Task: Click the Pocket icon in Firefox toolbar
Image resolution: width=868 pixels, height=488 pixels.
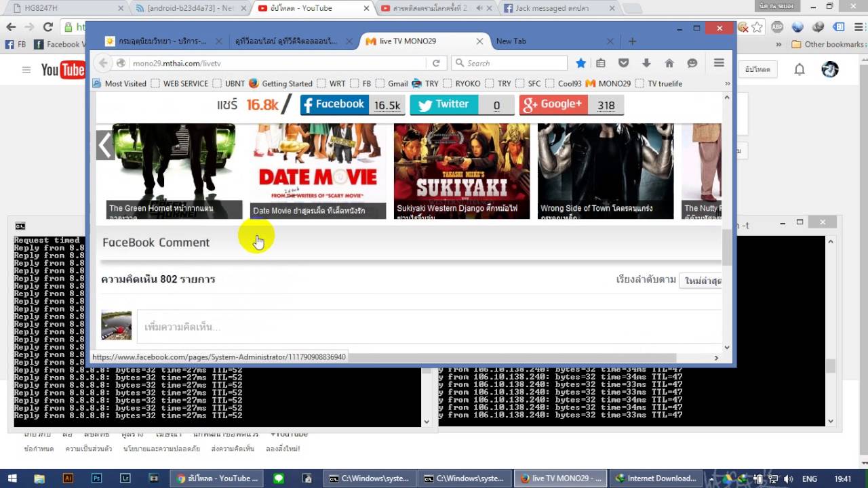Action: 624,63
